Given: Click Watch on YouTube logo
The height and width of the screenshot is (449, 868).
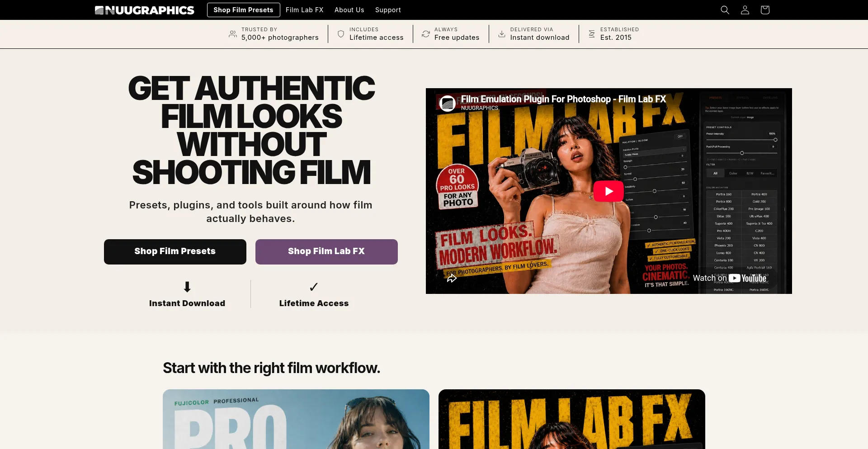Looking at the screenshot, I should (730, 278).
